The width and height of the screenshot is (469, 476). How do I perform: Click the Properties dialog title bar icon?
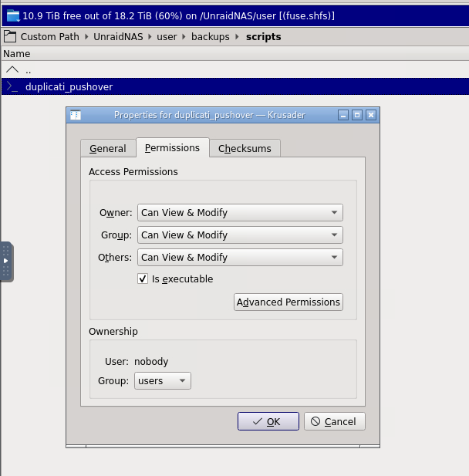(76, 115)
